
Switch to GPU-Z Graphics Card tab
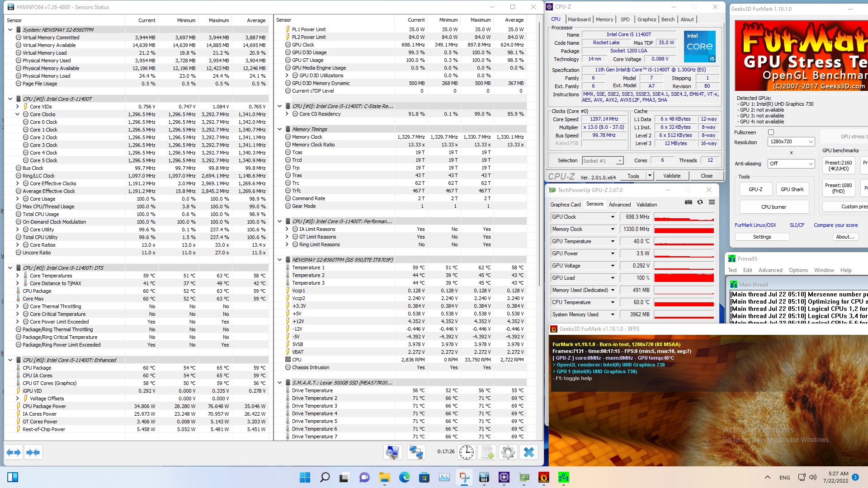click(x=565, y=205)
